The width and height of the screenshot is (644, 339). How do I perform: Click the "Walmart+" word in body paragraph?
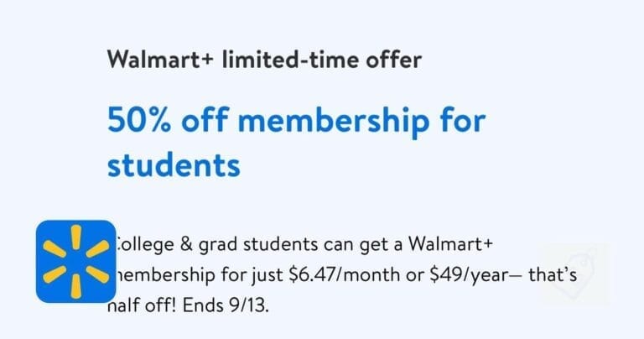(450, 244)
